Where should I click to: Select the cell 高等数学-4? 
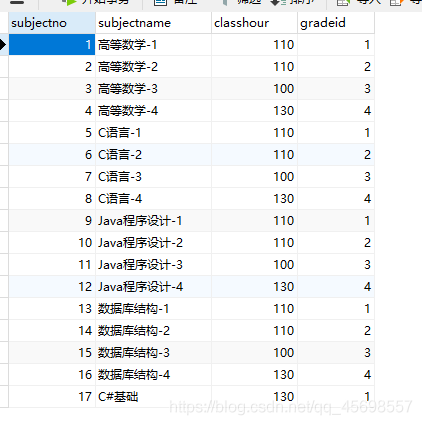[153, 111]
